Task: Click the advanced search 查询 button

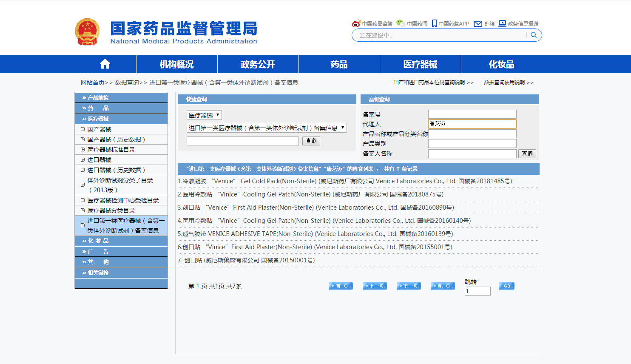Action: click(x=527, y=154)
